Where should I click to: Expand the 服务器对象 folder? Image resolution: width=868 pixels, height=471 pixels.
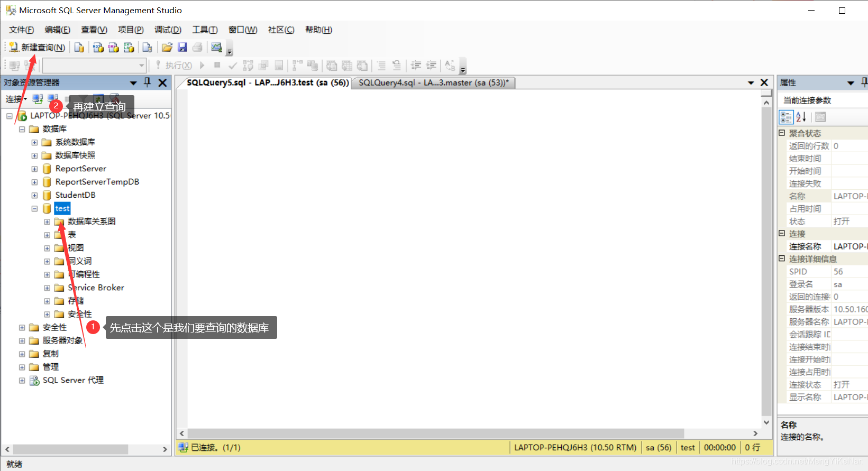click(22, 340)
